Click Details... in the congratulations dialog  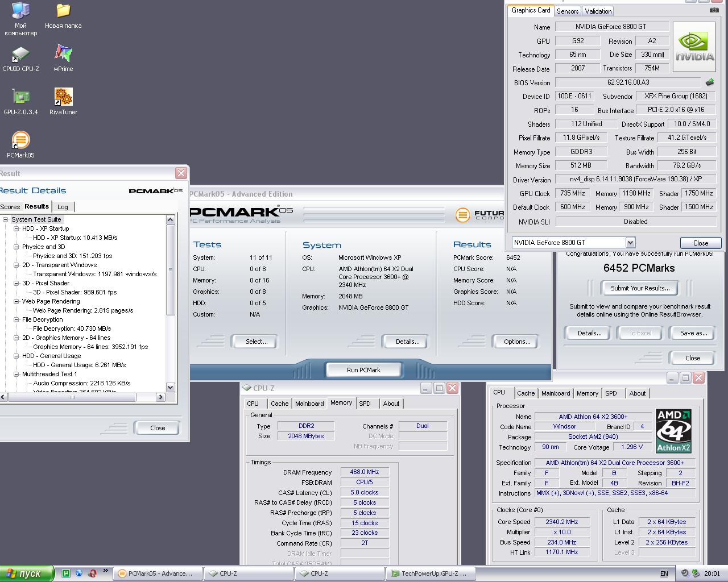(590, 333)
